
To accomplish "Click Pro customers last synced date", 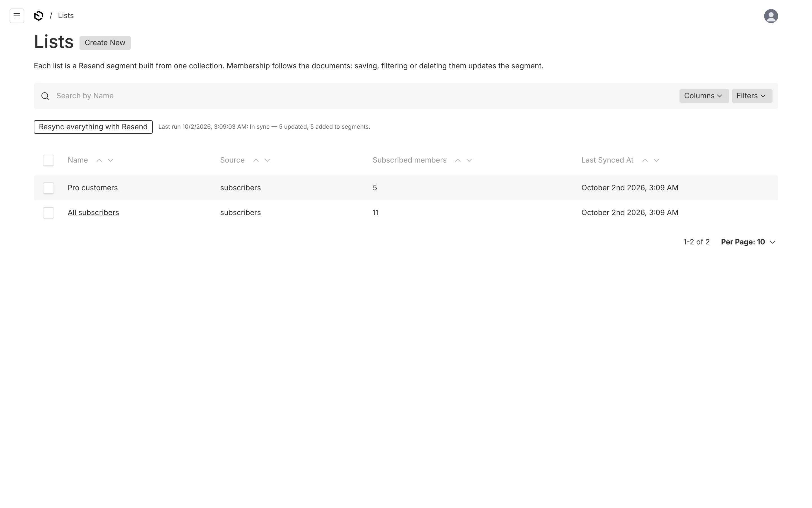I will coord(630,187).
